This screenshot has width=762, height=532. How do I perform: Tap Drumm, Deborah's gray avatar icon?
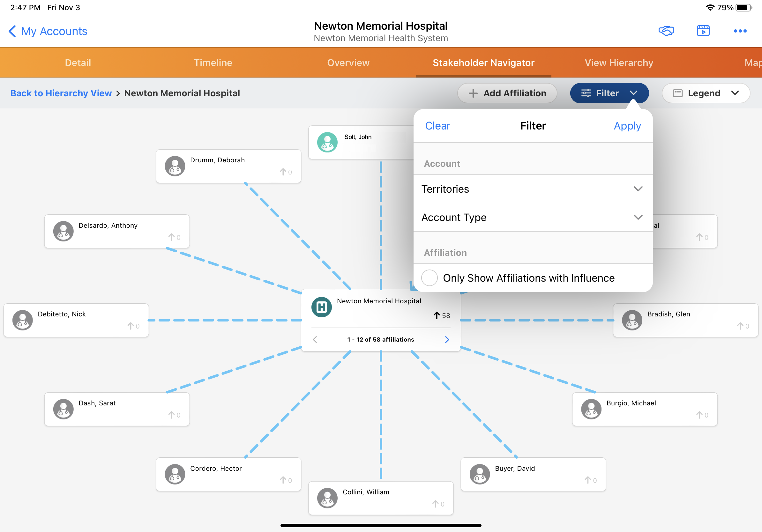175,166
